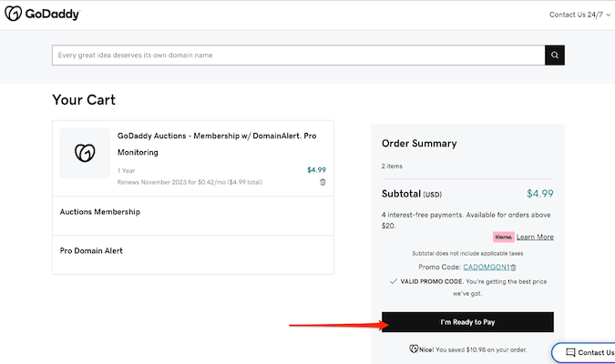Click the CADOMGON1 promo code link
The width and height of the screenshot is (615, 364).
point(487,267)
